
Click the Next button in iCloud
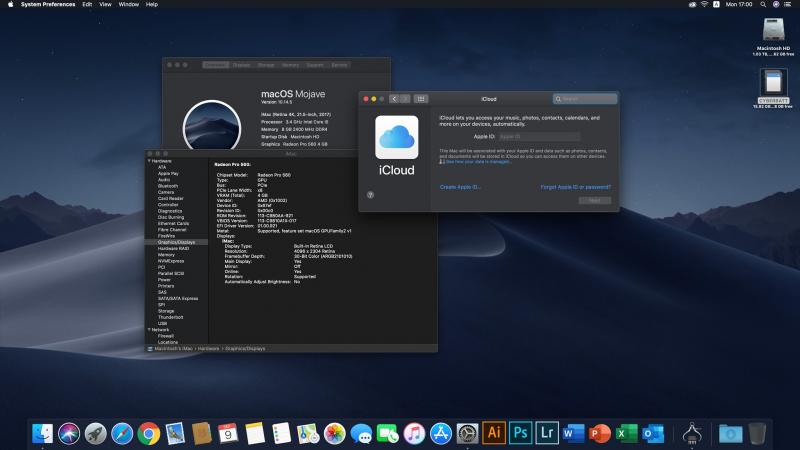(595, 201)
